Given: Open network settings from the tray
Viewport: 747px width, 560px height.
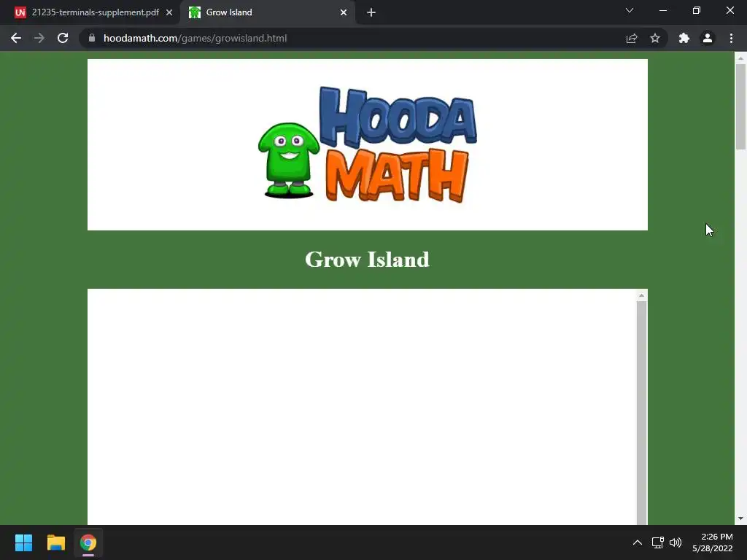Looking at the screenshot, I should (x=658, y=542).
